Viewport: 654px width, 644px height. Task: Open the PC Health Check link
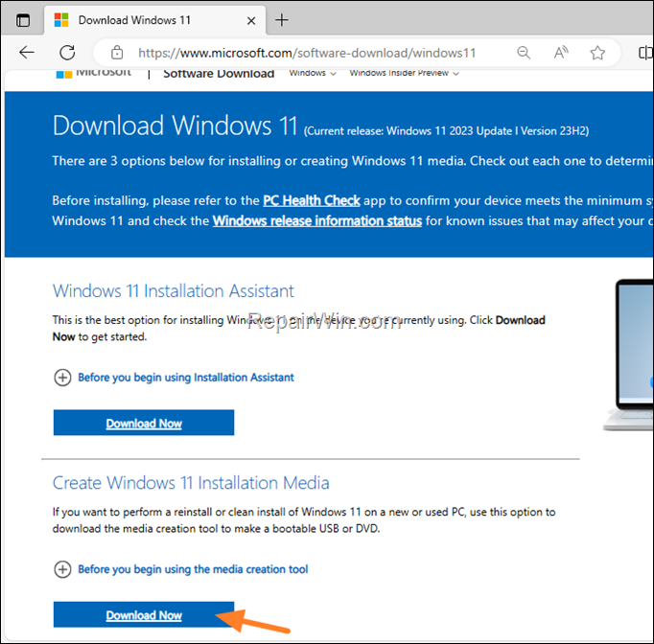click(311, 200)
